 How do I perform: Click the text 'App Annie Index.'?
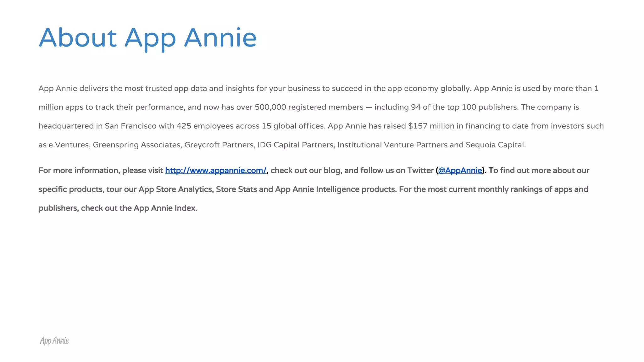[165, 208]
